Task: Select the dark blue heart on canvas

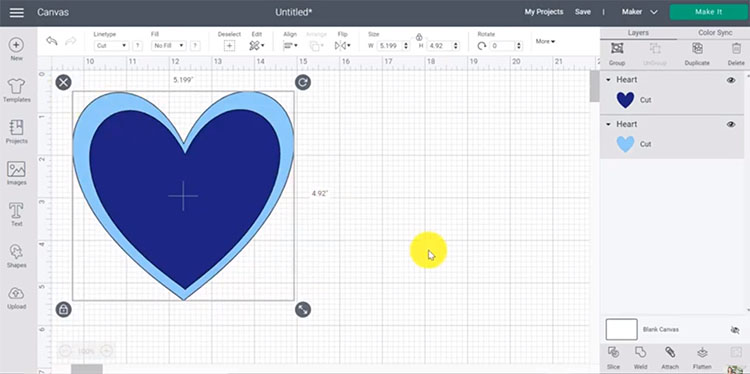Action: point(185,198)
